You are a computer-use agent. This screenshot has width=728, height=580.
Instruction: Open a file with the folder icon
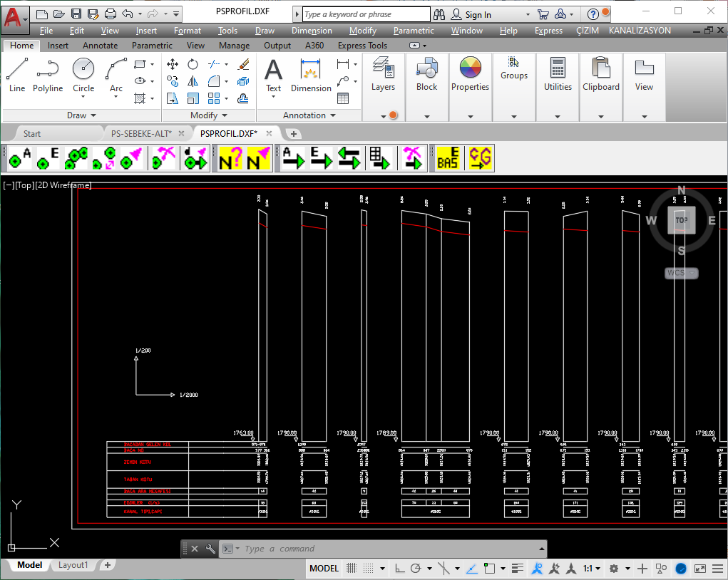point(59,14)
